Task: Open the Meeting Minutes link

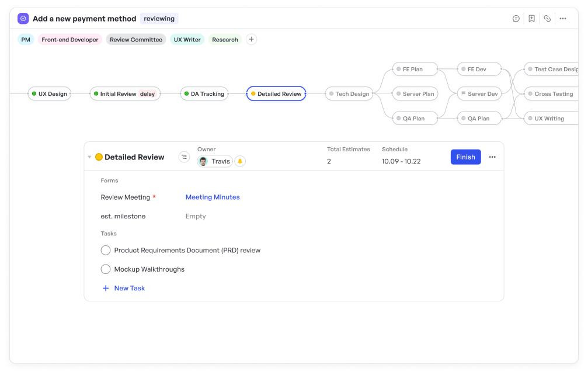Action: click(x=213, y=197)
